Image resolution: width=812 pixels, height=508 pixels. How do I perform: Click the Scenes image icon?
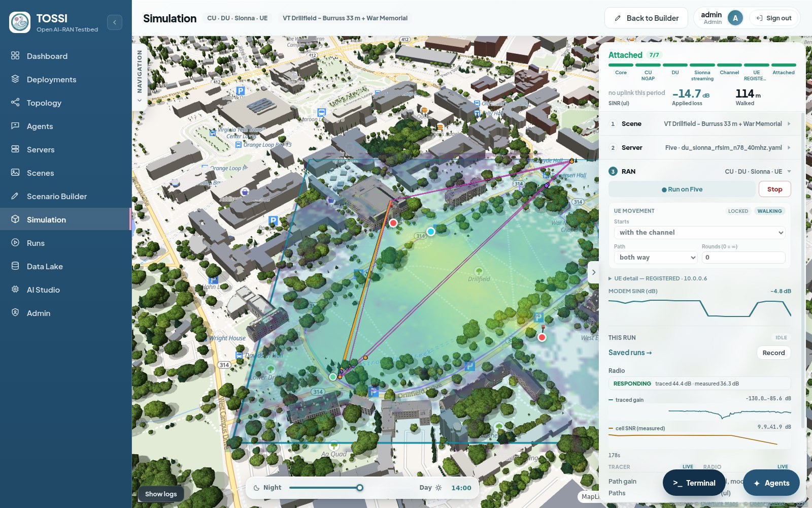(15, 173)
